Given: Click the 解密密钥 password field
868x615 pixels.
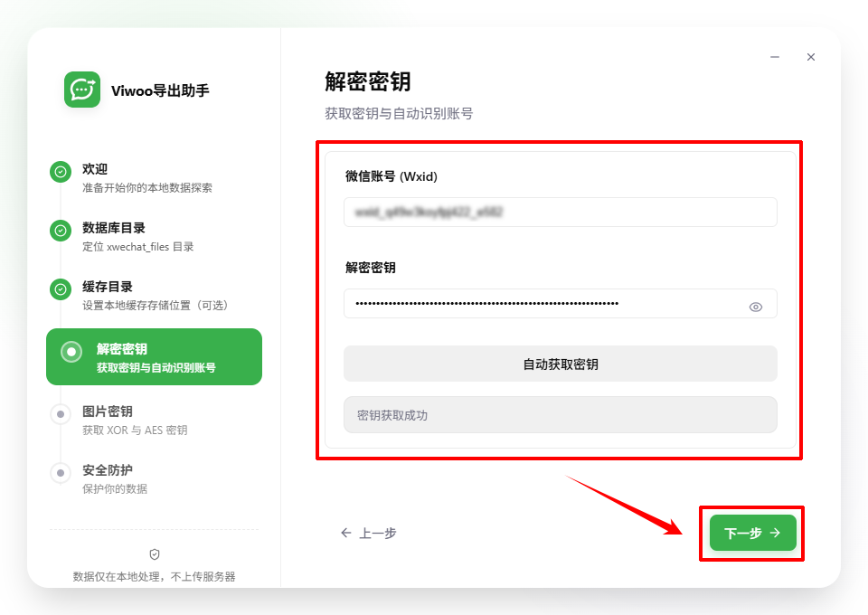Looking at the screenshot, I should (561, 303).
